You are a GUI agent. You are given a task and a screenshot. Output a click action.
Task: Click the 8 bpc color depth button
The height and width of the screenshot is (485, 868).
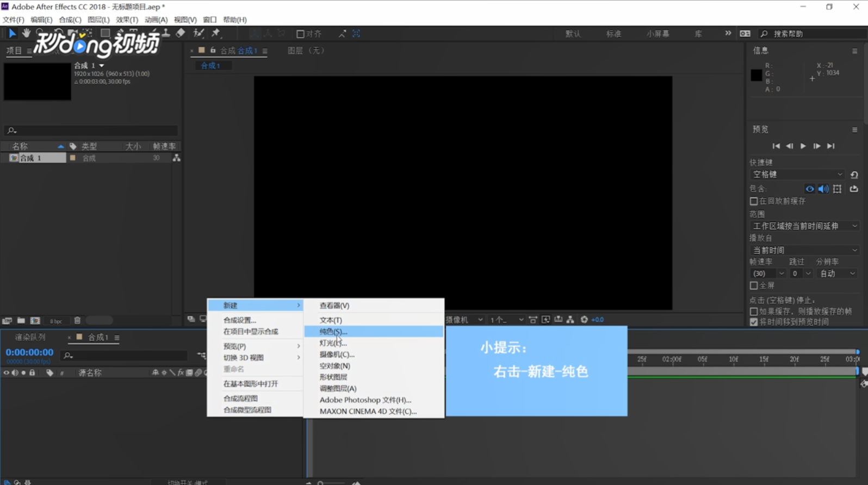56,321
